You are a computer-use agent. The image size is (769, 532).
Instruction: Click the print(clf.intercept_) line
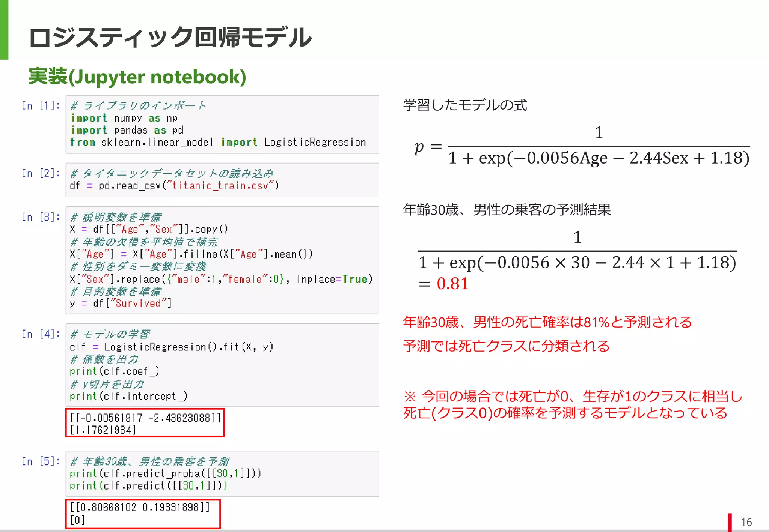pos(129,396)
